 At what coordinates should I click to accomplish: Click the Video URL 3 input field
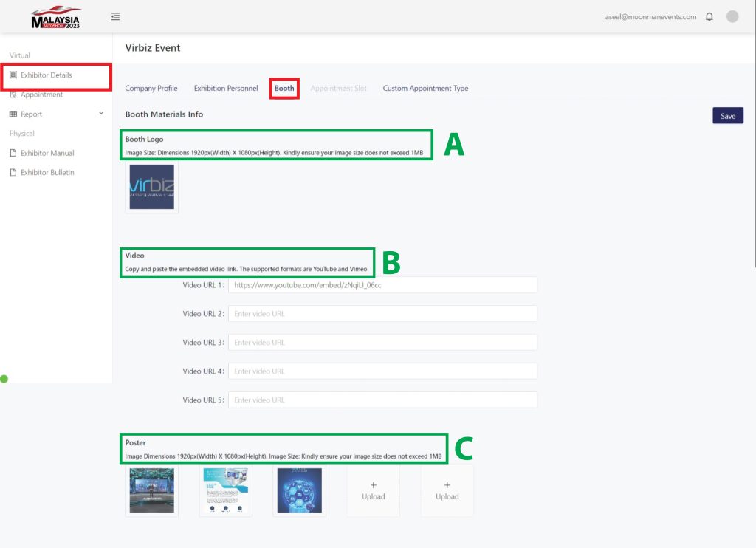click(x=382, y=343)
